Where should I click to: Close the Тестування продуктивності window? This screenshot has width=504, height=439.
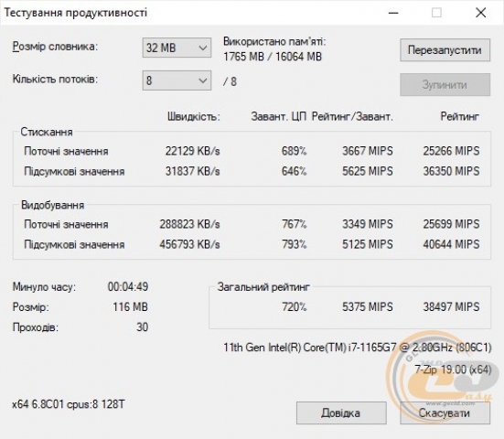pyautogui.click(x=481, y=13)
